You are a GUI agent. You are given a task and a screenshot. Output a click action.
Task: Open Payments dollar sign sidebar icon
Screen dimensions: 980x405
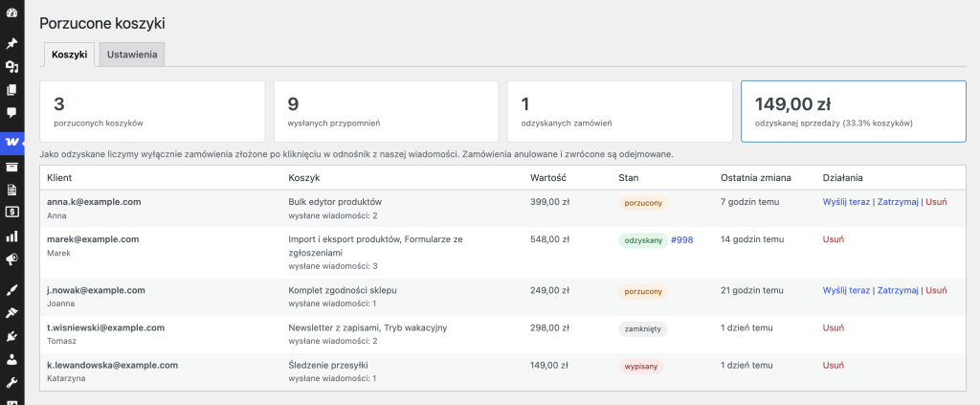tap(11, 213)
